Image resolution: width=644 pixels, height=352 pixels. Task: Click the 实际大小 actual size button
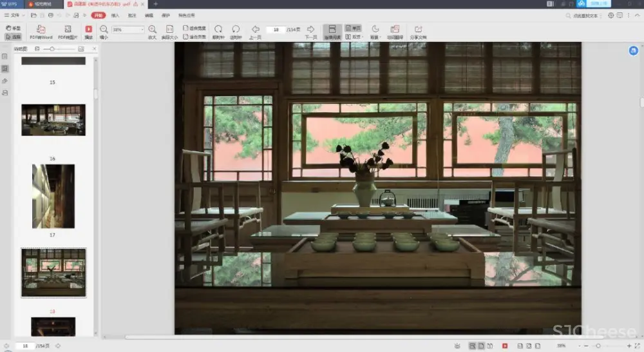click(169, 30)
